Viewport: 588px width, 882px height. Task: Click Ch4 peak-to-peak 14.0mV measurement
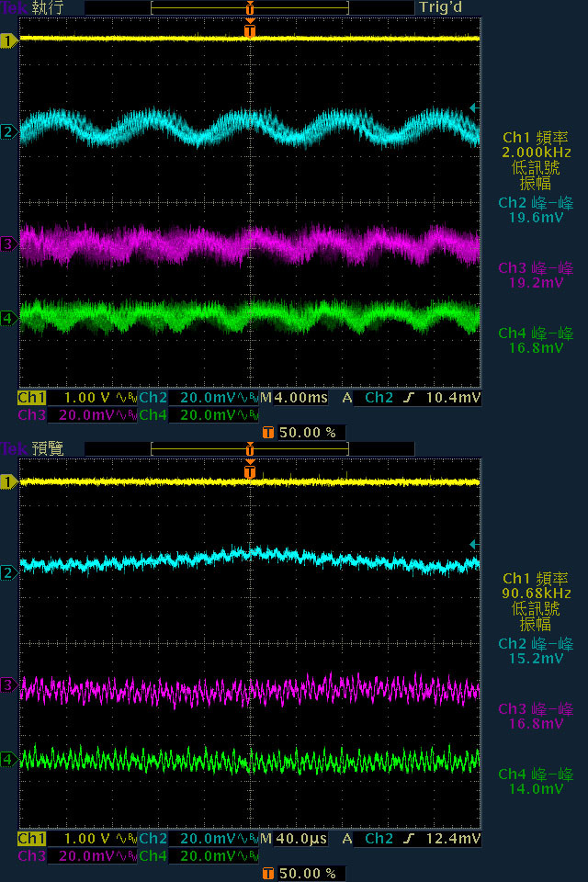tap(536, 781)
